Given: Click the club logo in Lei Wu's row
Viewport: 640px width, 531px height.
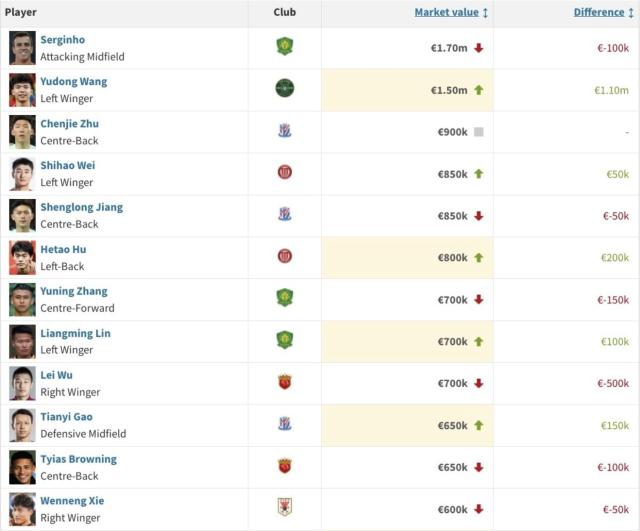Looking at the screenshot, I should pyautogui.click(x=284, y=383).
